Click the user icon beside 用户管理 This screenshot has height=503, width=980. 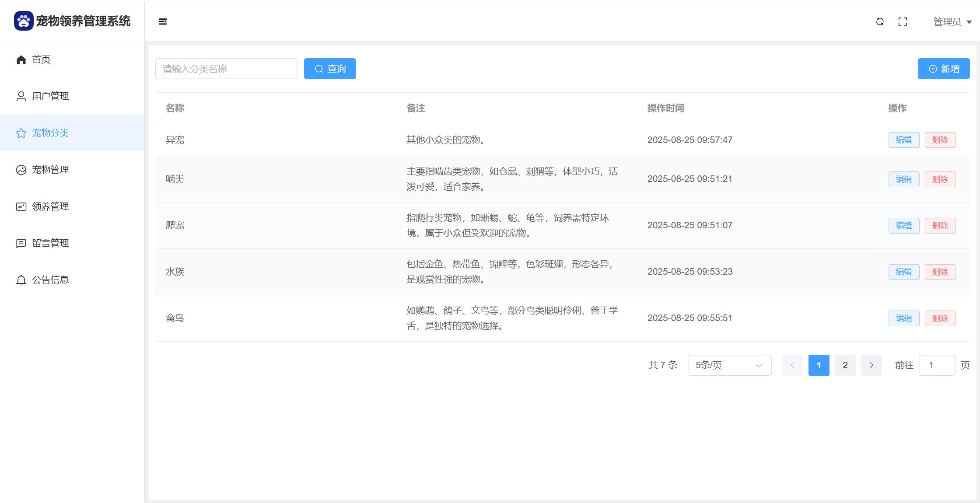(21, 96)
